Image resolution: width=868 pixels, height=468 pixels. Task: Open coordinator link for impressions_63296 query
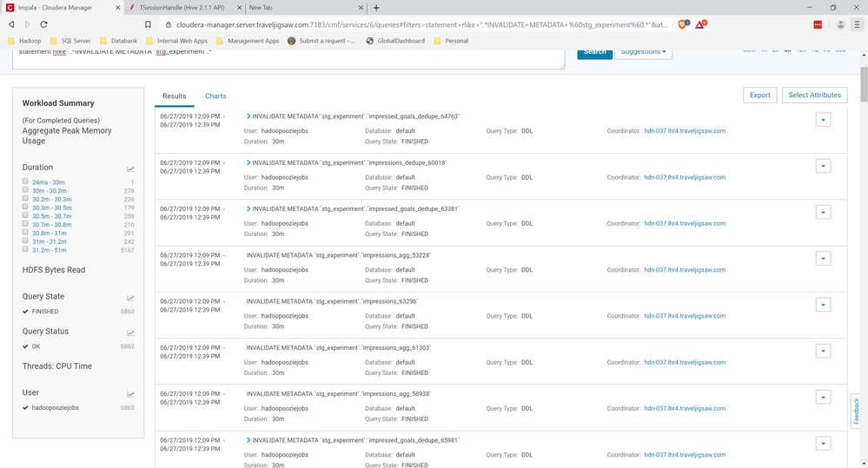[684, 316]
